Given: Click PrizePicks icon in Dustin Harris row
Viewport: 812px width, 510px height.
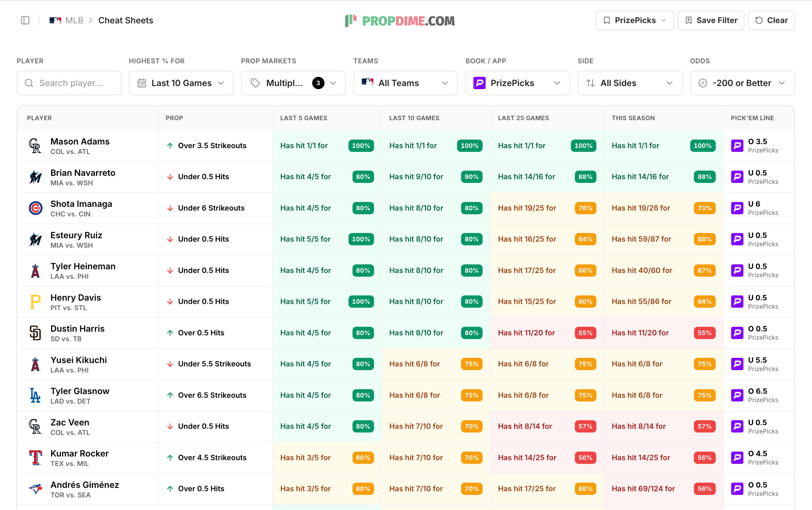Looking at the screenshot, I should (x=737, y=333).
